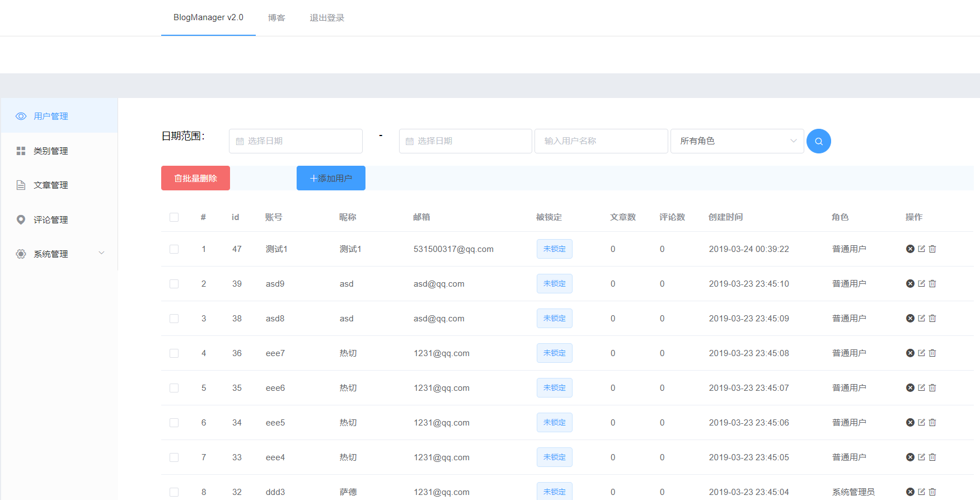The image size is (980, 500).
Task: Check the row checkbox for asd9
Action: [174, 284]
